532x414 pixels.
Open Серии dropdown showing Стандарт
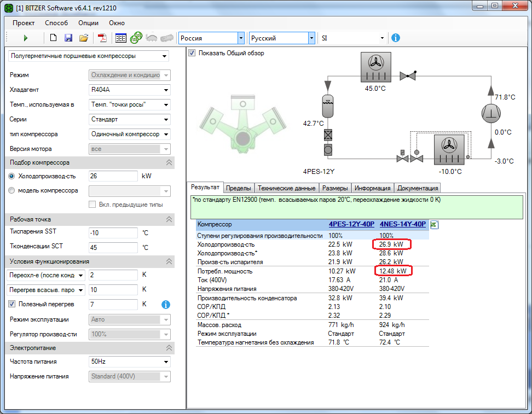click(x=129, y=119)
